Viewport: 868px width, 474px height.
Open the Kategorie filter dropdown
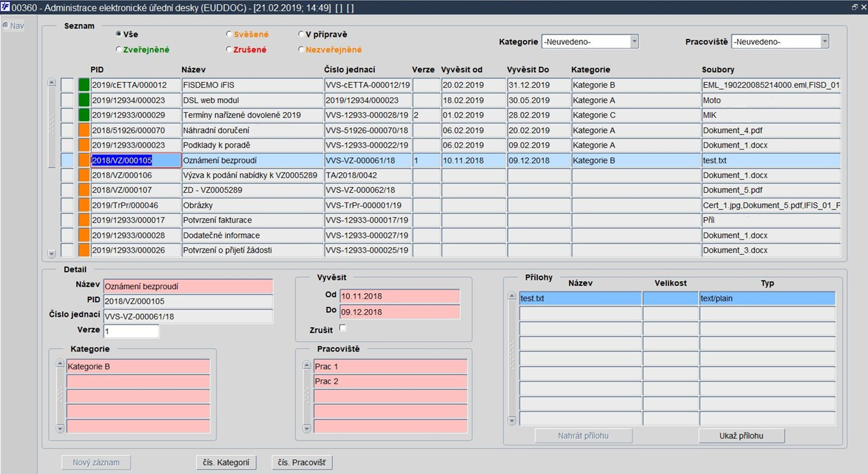634,42
